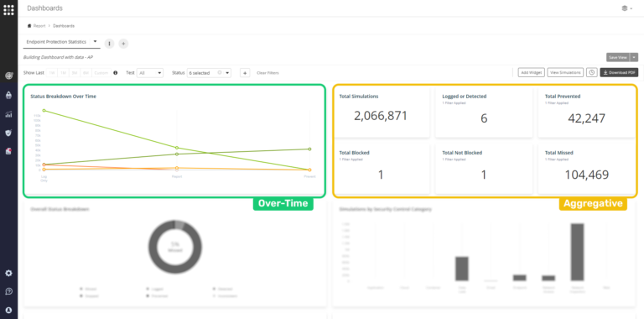
Task: Expand the Save View arrow dropdown
Action: pos(635,58)
